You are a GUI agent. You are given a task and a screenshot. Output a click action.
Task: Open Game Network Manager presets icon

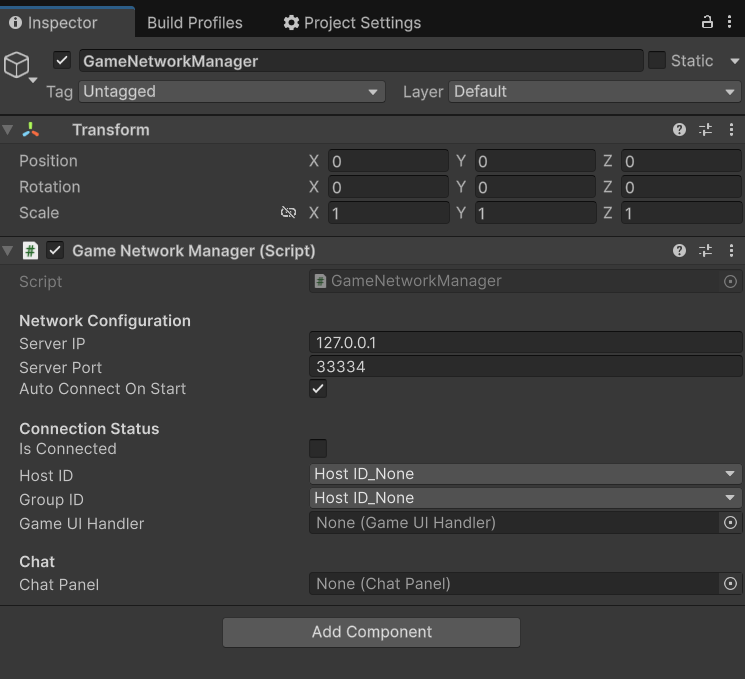(706, 250)
